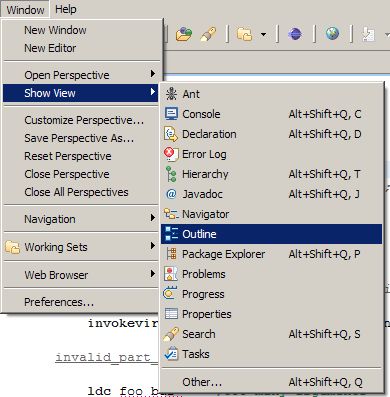This screenshot has height=397, width=390.
Task: Select Open Perspective entry
Action: coord(82,75)
